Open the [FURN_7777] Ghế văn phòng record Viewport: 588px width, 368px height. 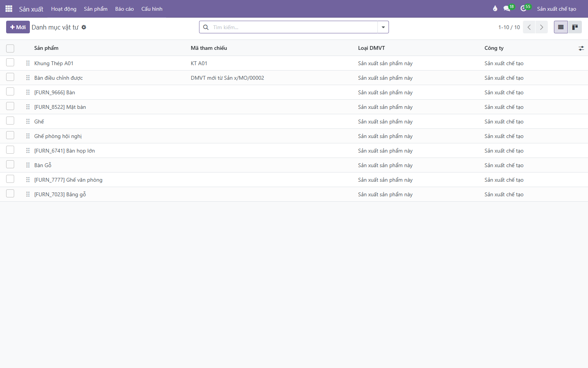tap(69, 180)
